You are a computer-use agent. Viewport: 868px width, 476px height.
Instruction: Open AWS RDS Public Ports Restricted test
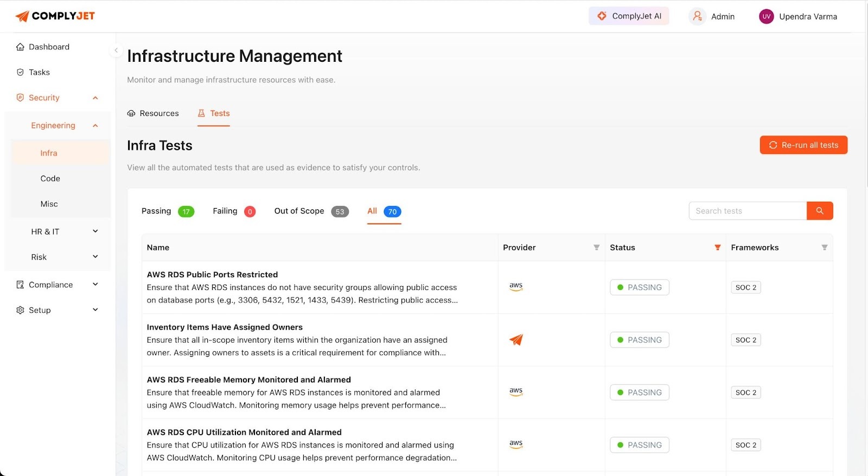click(212, 275)
